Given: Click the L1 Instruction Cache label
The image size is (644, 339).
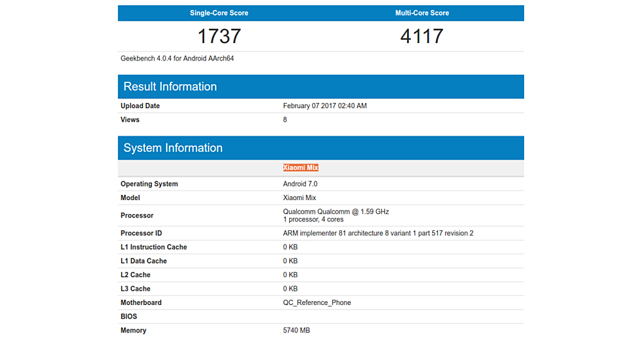Looking at the screenshot, I should [154, 247].
